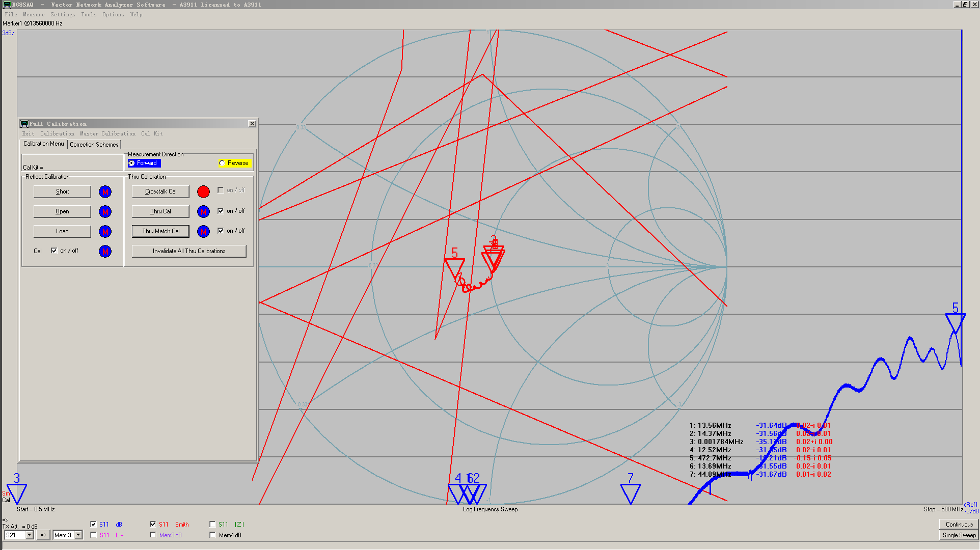Select the Reverse measurement direction
The width and height of the screenshot is (980, 550).
234,163
